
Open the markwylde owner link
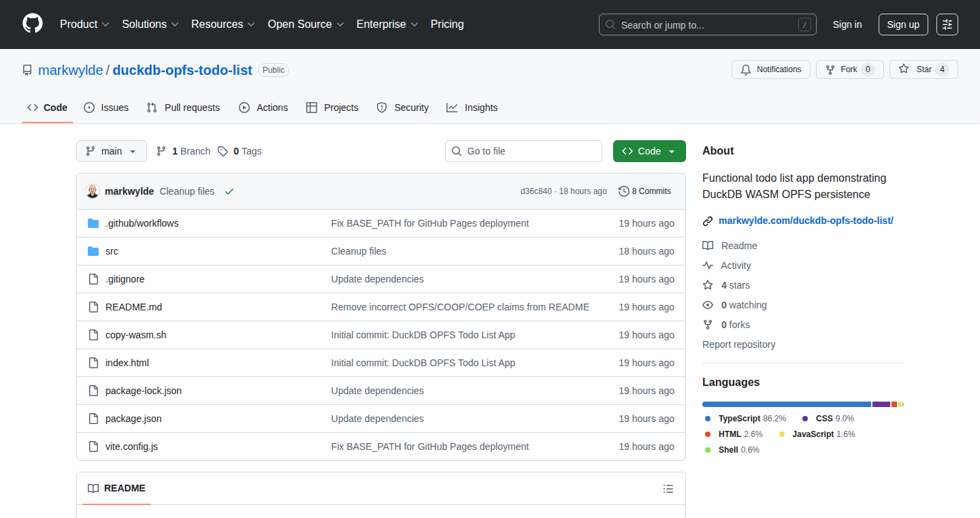[x=71, y=70]
